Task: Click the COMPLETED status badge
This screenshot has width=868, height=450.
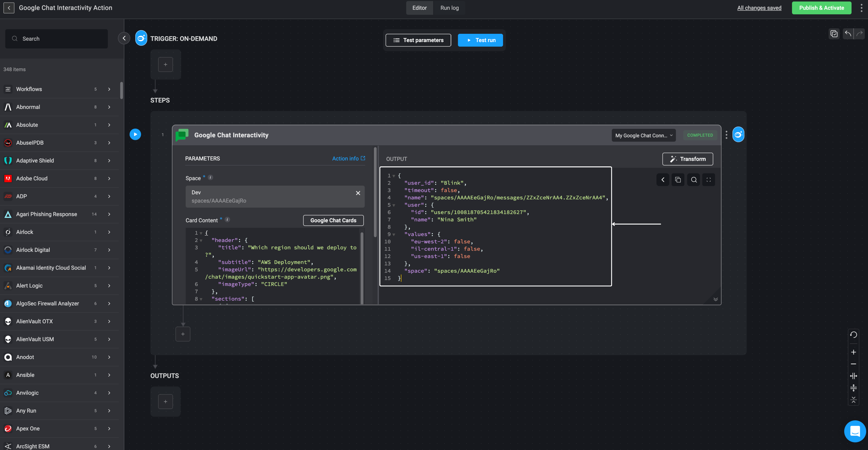Action: [700, 135]
